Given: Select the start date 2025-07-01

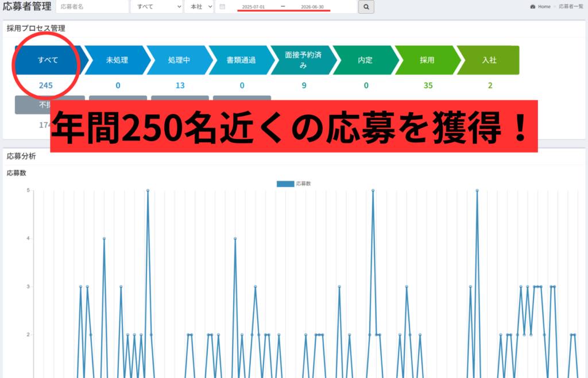Looking at the screenshot, I should tap(253, 7).
